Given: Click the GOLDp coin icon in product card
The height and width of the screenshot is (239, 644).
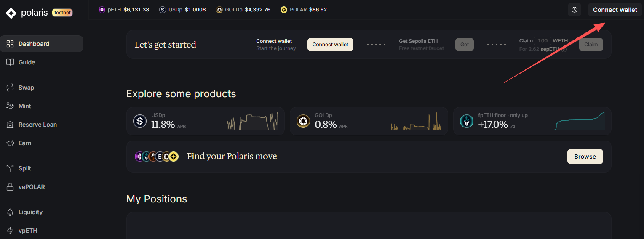Looking at the screenshot, I should (x=303, y=121).
